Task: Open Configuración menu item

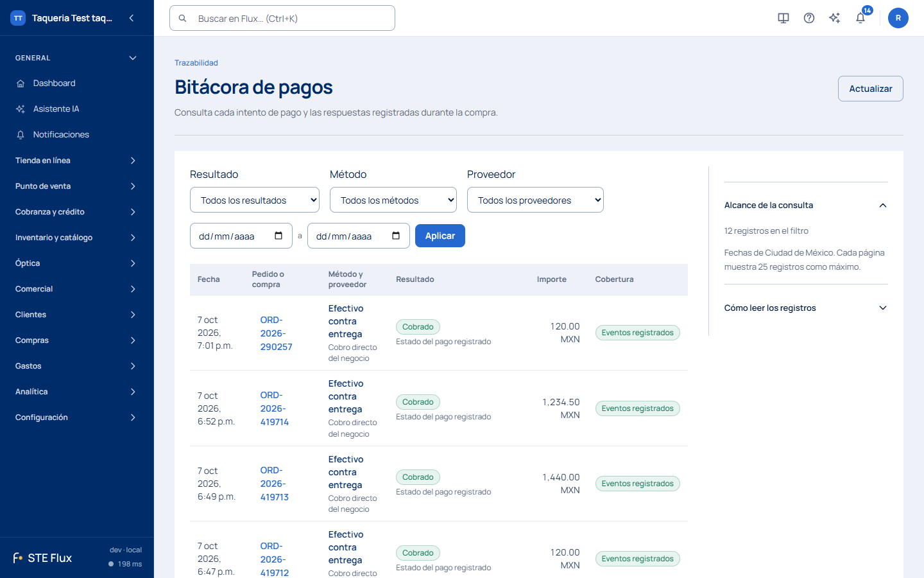Action: (x=77, y=417)
